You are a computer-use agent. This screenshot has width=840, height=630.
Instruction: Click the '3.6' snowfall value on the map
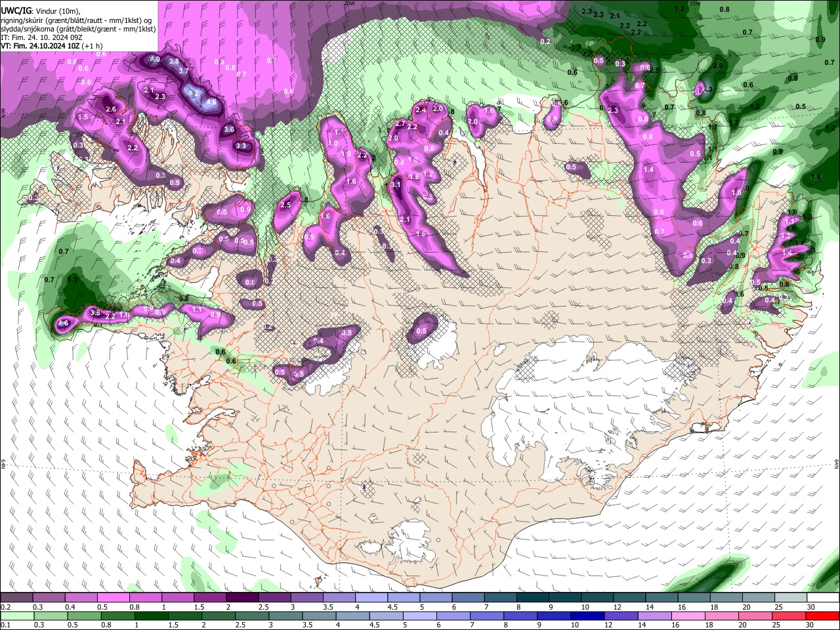tap(229, 130)
